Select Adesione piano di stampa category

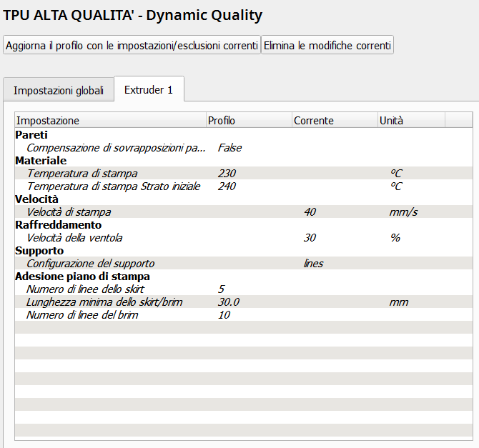coord(244,276)
